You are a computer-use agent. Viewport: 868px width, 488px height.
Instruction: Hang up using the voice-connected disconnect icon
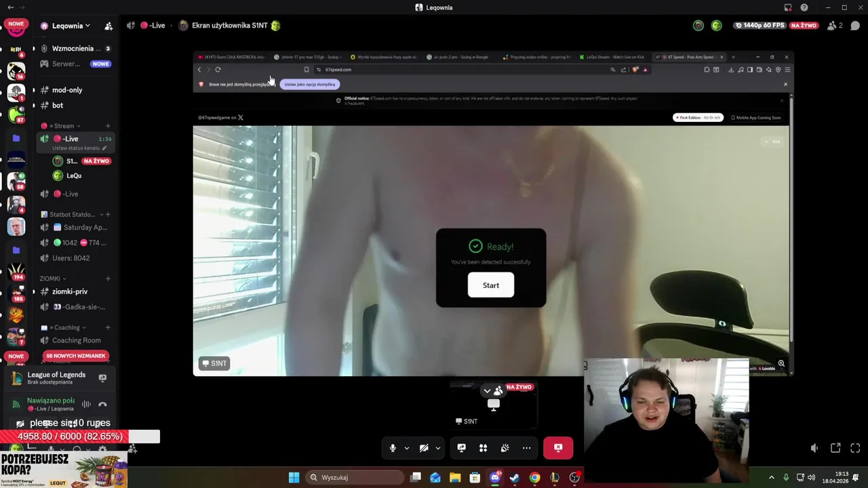point(102,405)
